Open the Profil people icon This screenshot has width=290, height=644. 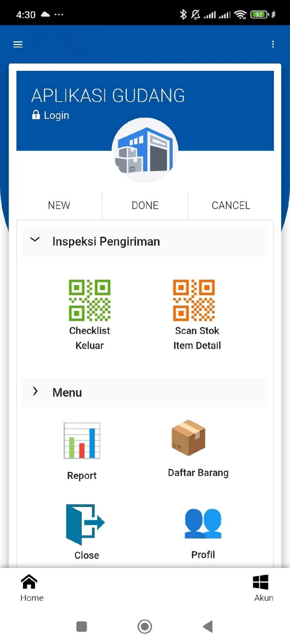click(203, 523)
